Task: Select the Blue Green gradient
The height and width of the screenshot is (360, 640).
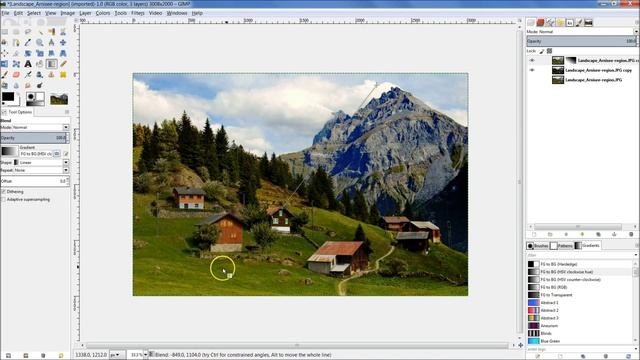Action: coord(550,341)
